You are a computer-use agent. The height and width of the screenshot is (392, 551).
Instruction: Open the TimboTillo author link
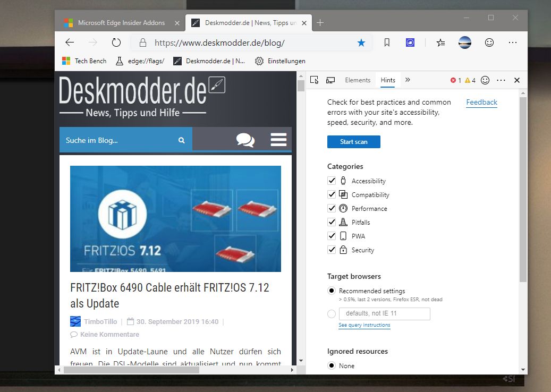click(100, 321)
